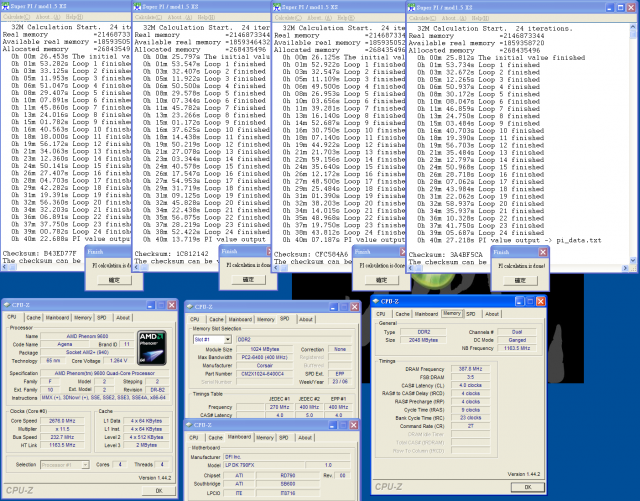Open Help menu in checksum 3A4BF5CA Super PI window
640x501 pixels.
click(480, 18)
